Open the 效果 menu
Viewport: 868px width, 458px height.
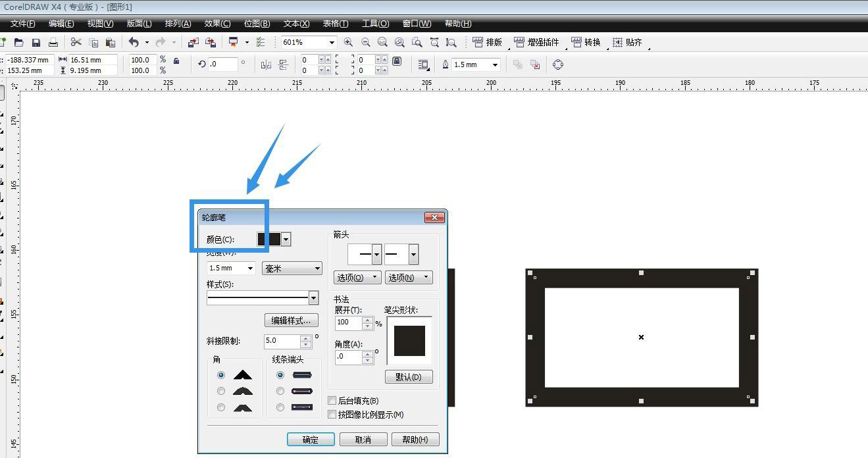pos(217,24)
